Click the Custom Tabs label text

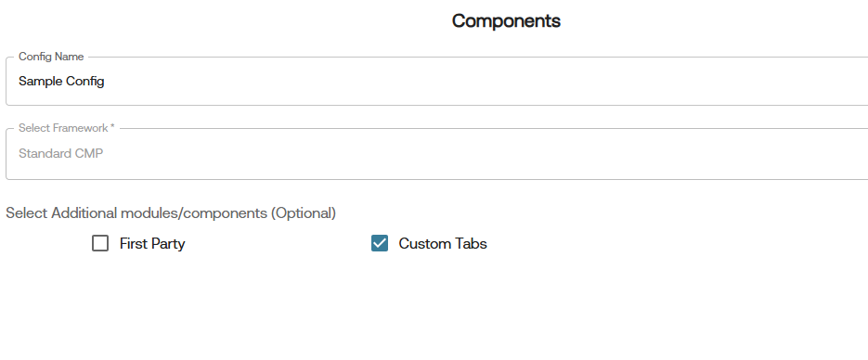tap(443, 244)
